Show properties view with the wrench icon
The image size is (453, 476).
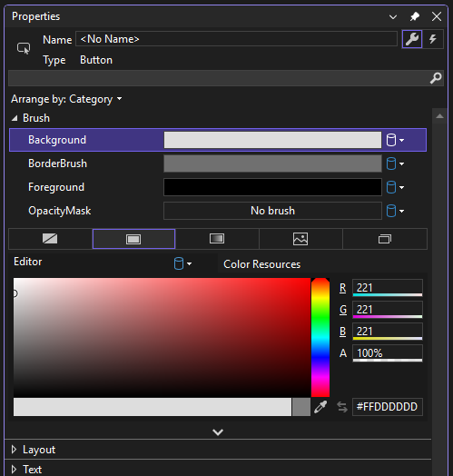(412, 39)
